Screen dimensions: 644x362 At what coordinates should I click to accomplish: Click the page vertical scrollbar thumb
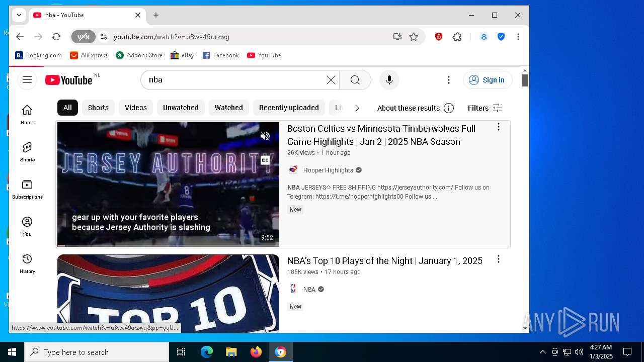525,80
